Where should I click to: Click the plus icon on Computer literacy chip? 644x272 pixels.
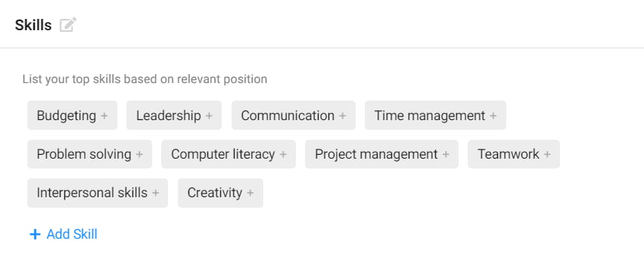click(x=283, y=155)
